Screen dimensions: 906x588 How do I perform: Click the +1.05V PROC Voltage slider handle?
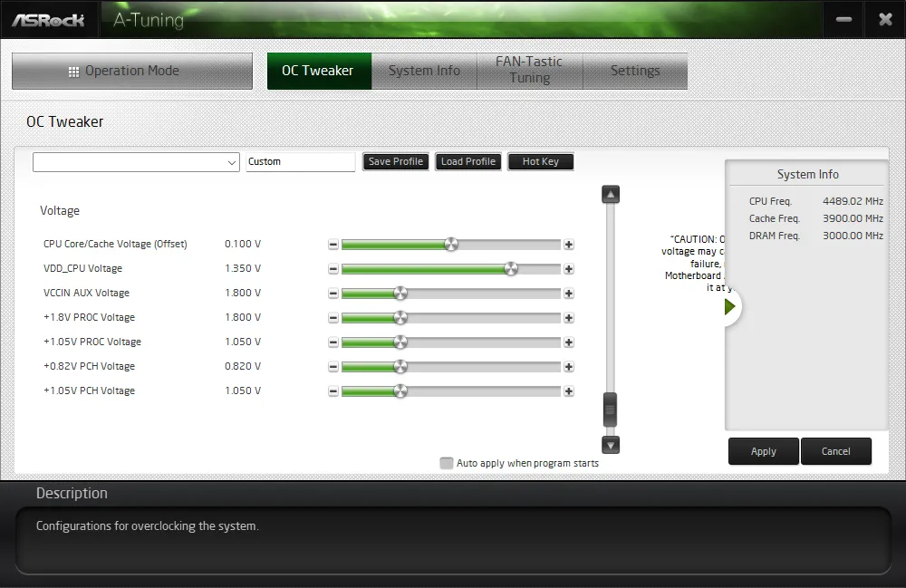(400, 342)
